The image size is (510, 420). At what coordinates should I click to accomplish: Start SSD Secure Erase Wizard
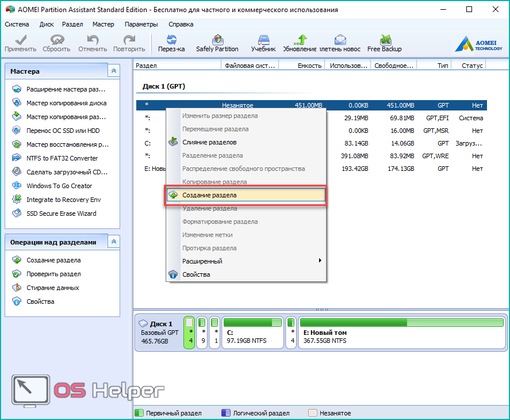point(61,213)
